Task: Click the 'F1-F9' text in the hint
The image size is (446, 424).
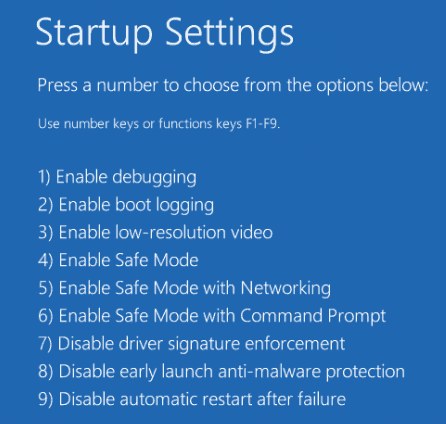Action: [262, 124]
